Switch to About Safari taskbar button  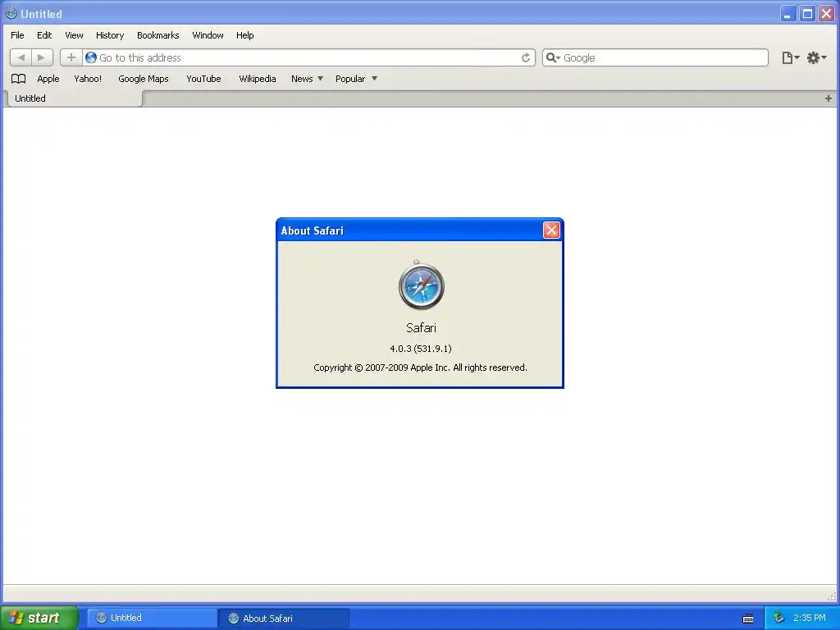pos(284,619)
